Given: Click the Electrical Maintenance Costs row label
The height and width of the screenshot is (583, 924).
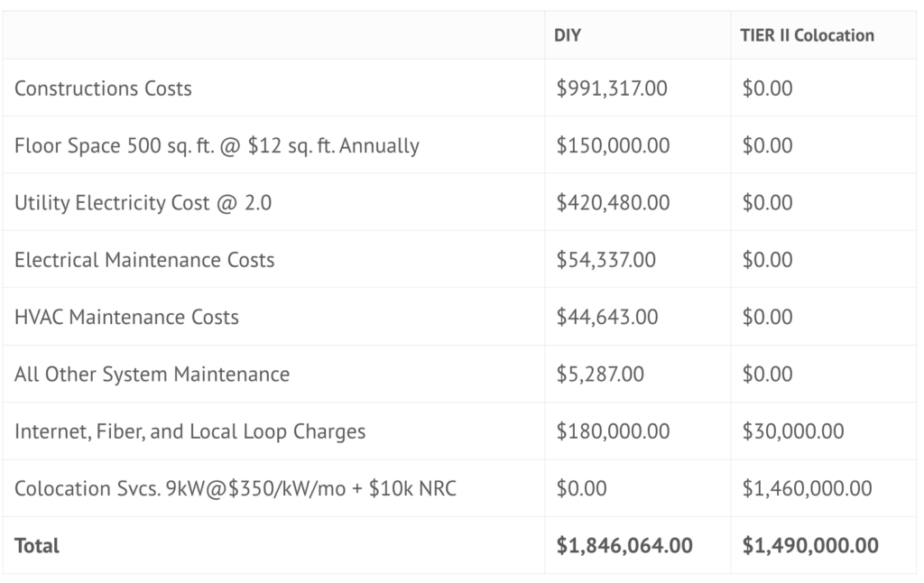Looking at the screenshot, I should 144,260.
